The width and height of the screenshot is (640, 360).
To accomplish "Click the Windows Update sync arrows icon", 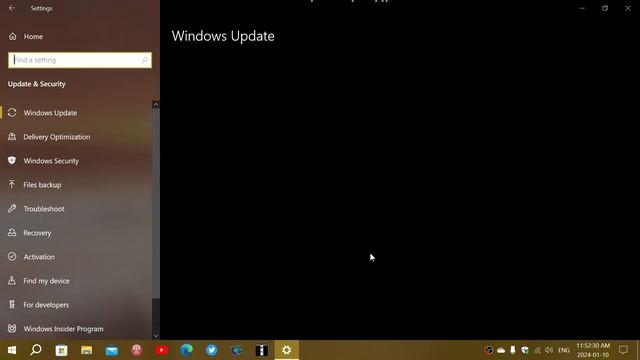I will coord(12,113).
